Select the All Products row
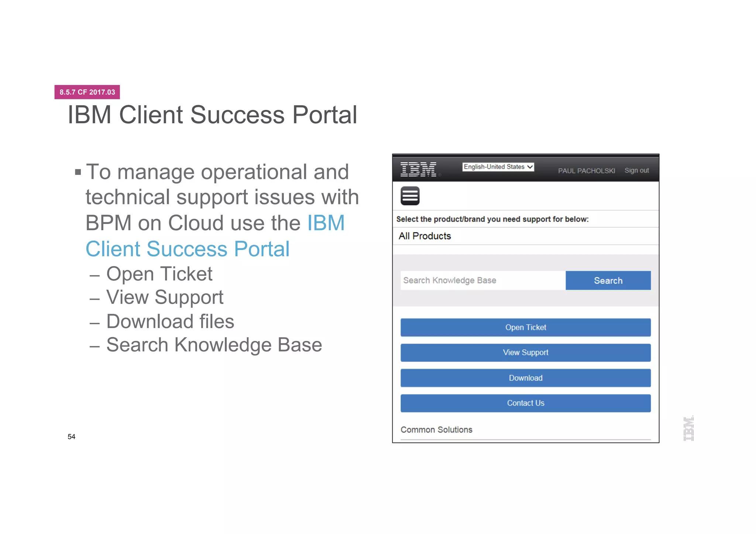 click(x=526, y=236)
